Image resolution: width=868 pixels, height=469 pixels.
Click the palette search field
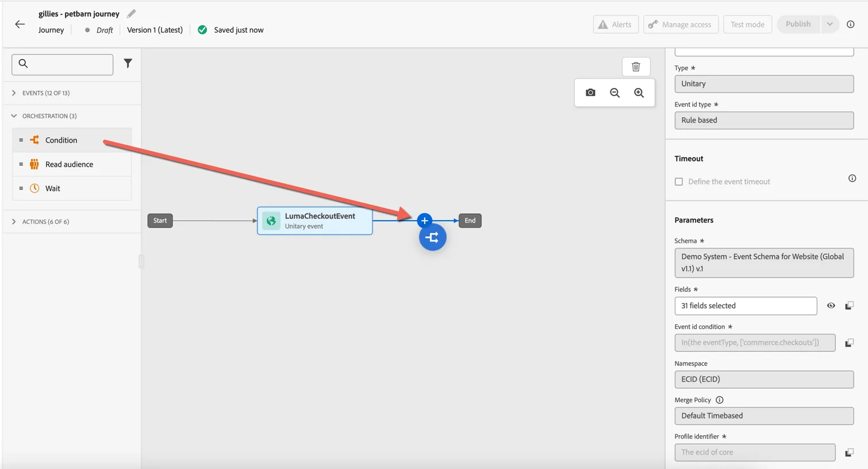point(62,64)
